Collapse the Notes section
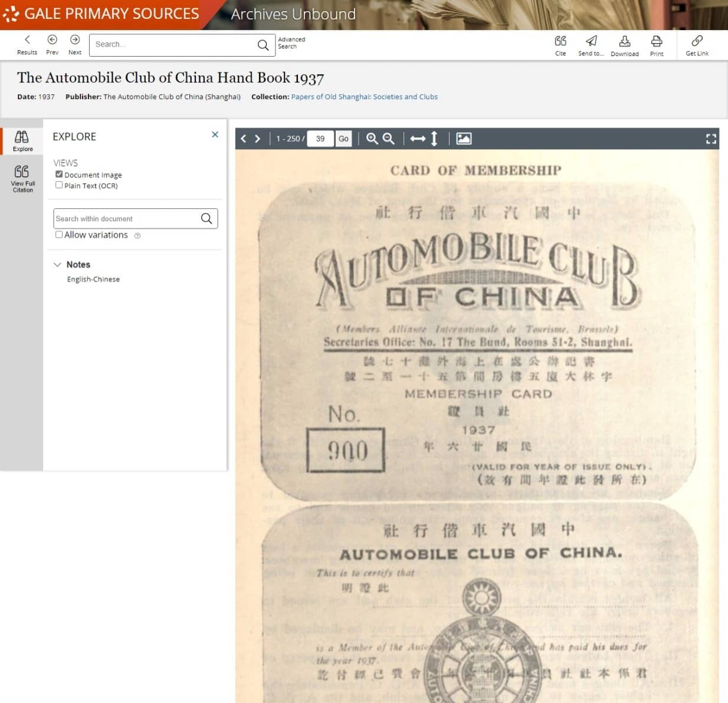Viewport: 728px width, 703px height. click(x=57, y=265)
